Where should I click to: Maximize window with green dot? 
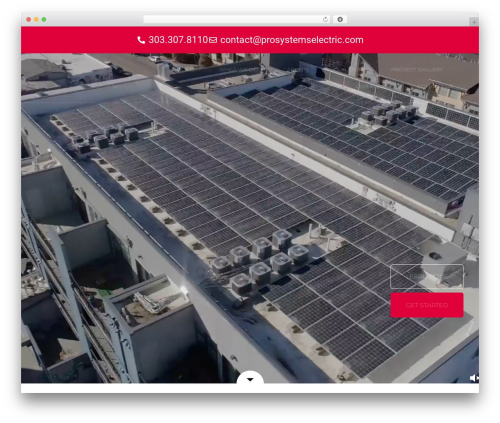[x=44, y=19]
